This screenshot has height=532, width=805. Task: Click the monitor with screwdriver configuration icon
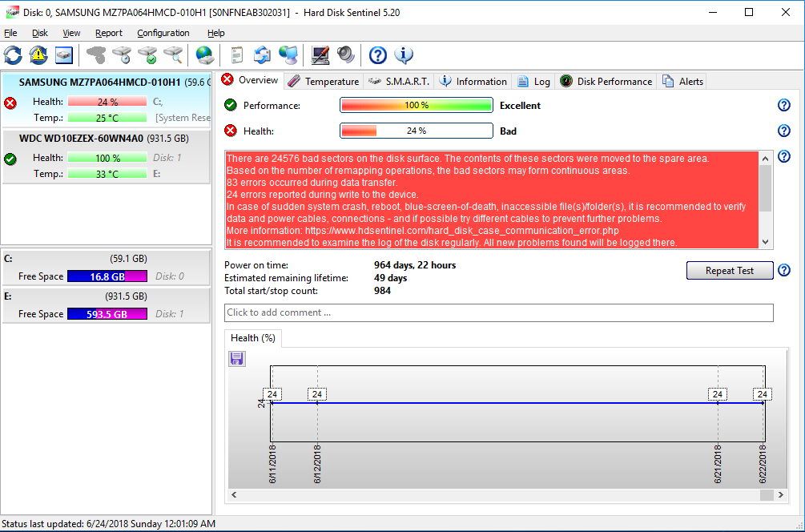pyautogui.click(x=320, y=55)
